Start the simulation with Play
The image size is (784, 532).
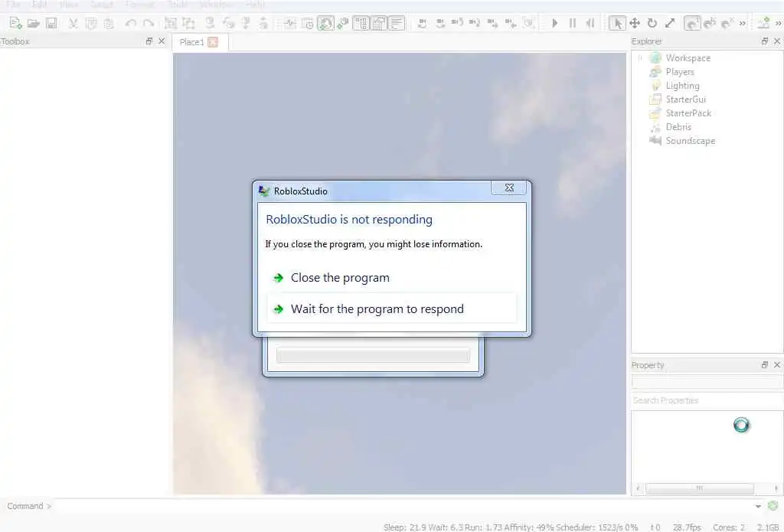pyautogui.click(x=554, y=23)
